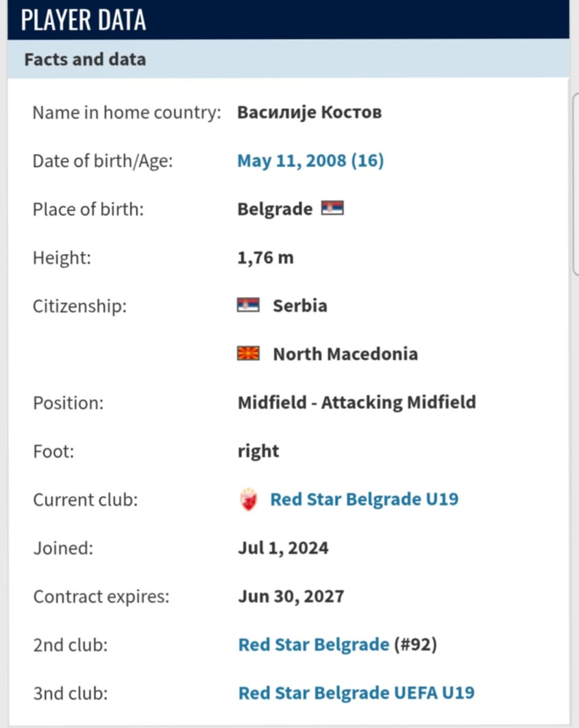Click the Serbia flag in Citizenship row
Viewport: 579px width, 728px height.
coord(248,305)
